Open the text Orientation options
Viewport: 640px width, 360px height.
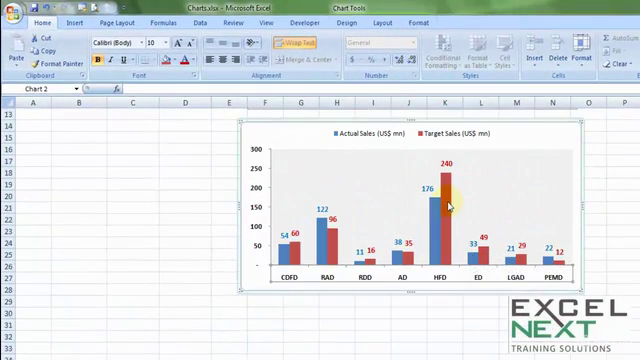pos(253,42)
